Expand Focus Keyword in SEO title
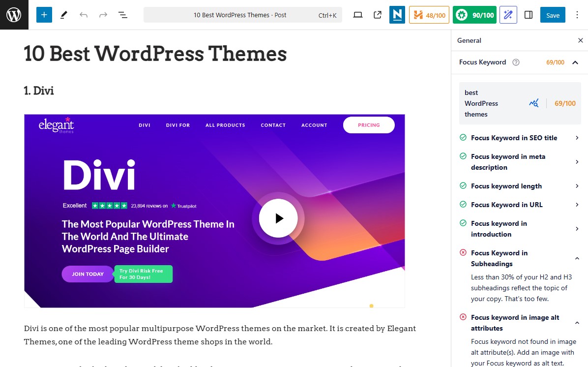 click(x=520, y=138)
